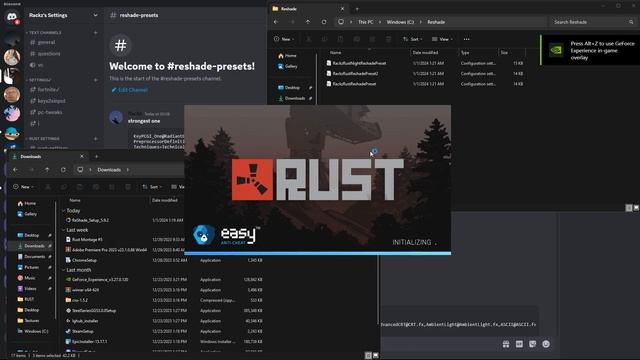
Task: Open Windows (C:) in Downloads sidebar
Action: (33, 331)
